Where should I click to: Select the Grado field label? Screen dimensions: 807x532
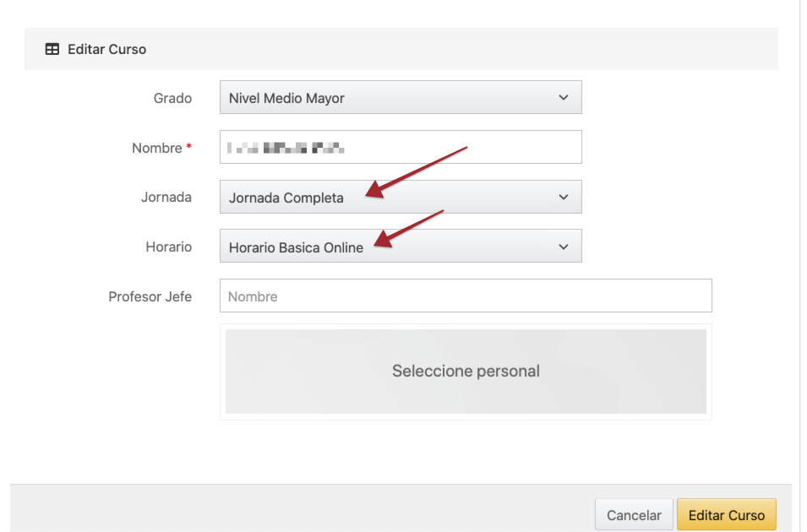pos(172,97)
